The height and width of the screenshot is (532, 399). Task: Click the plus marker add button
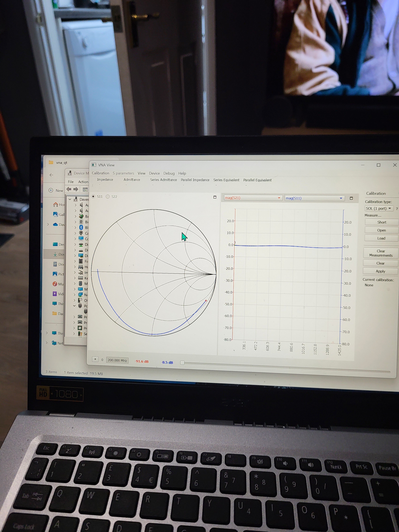95,359
